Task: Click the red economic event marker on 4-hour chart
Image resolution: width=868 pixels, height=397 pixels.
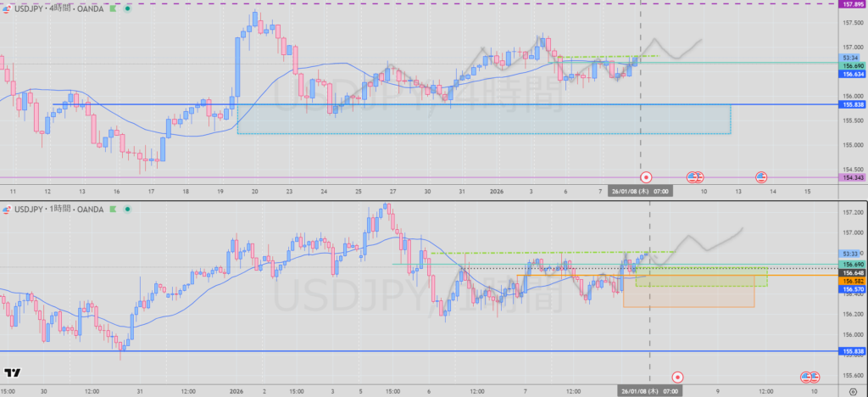Action: coord(647,177)
